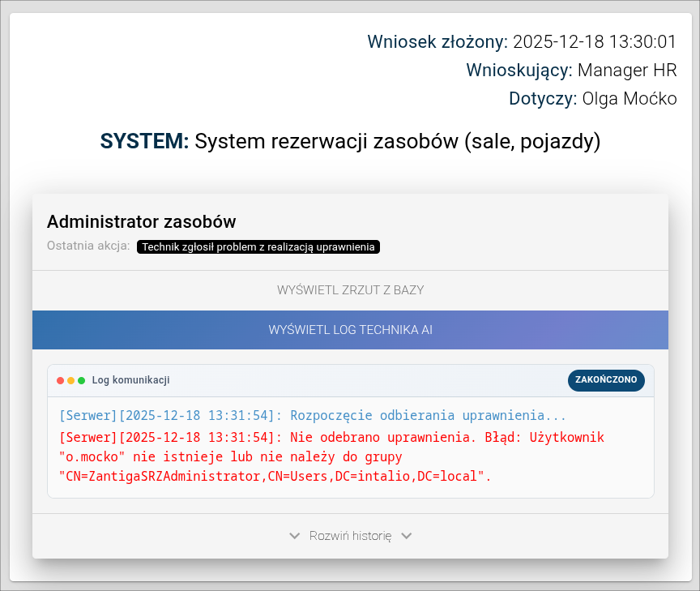Click the Ostatnia akcja label
Screen dimensions: 700x591
point(88,246)
